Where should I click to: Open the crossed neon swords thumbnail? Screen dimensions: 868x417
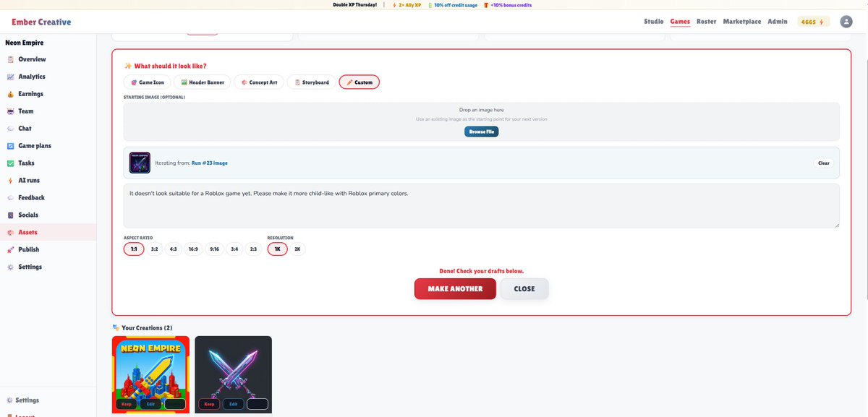coord(234,374)
